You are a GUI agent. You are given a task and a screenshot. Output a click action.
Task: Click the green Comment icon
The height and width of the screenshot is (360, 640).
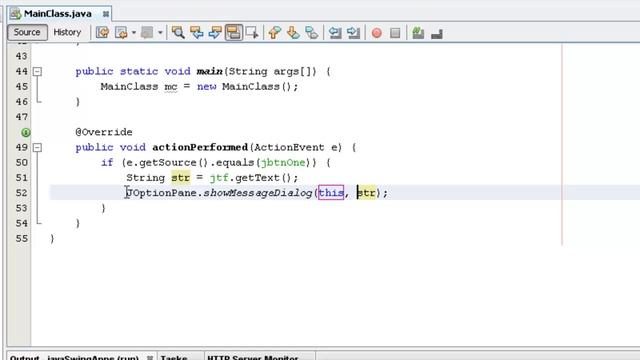tap(418, 33)
